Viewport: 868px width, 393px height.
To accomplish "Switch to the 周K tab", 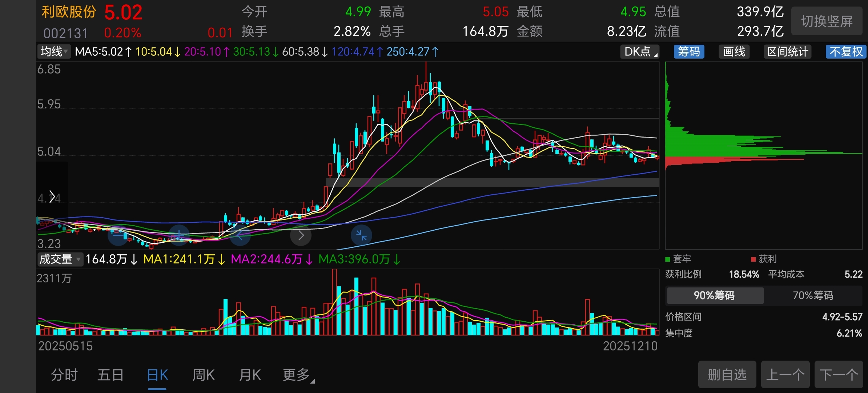I will [x=204, y=375].
